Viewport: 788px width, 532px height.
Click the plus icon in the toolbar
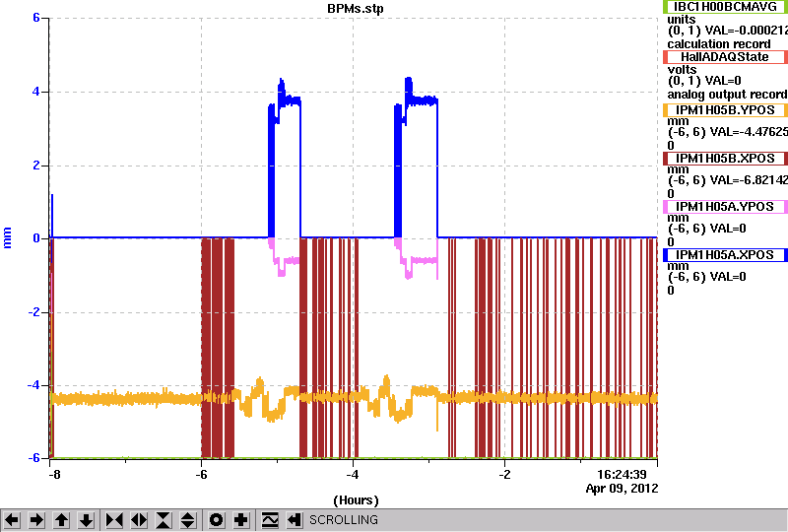pyautogui.click(x=241, y=519)
